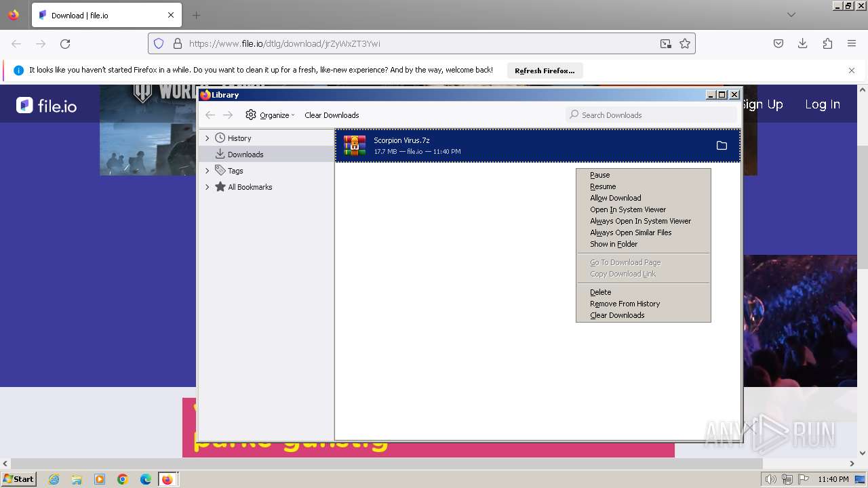Expand the All Bookmarks tree node
This screenshot has height=488, width=868.
(x=208, y=187)
